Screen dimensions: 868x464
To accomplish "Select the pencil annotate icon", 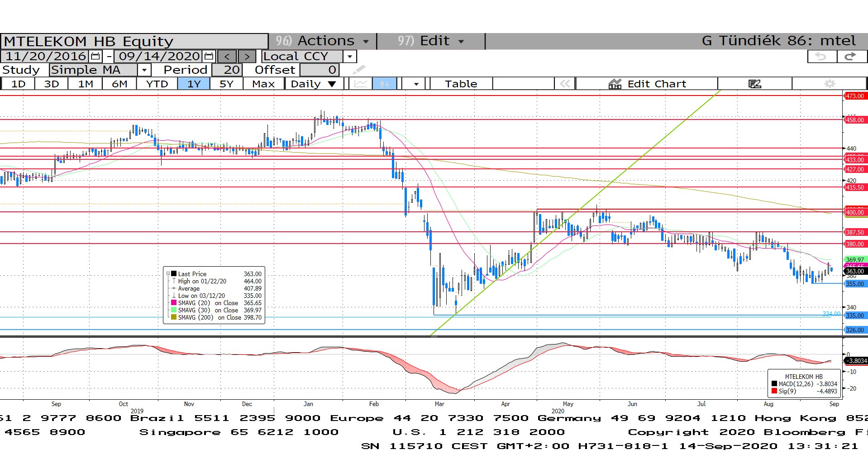I will click(x=359, y=70).
